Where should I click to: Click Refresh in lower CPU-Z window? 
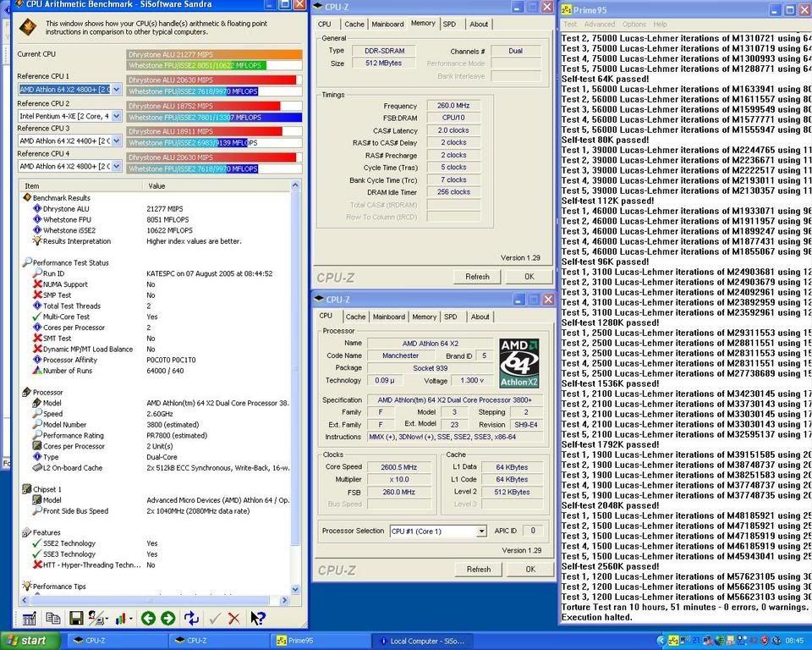[479, 569]
